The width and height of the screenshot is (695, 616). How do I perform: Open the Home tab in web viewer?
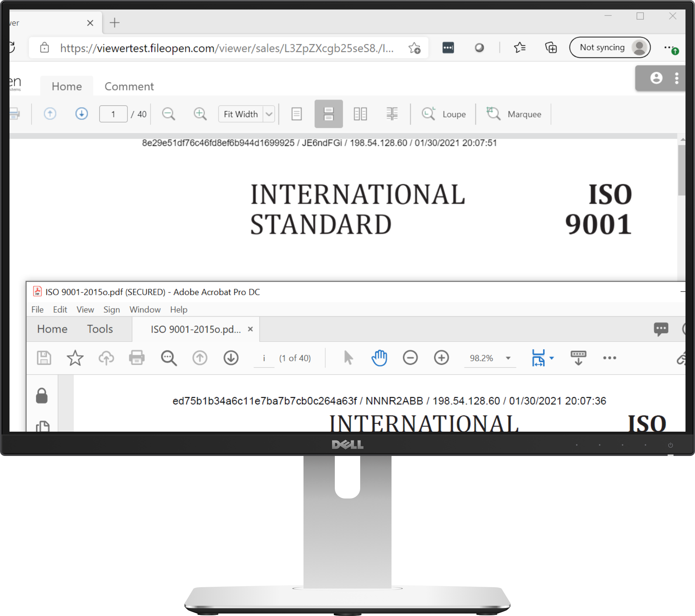coord(67,87)
